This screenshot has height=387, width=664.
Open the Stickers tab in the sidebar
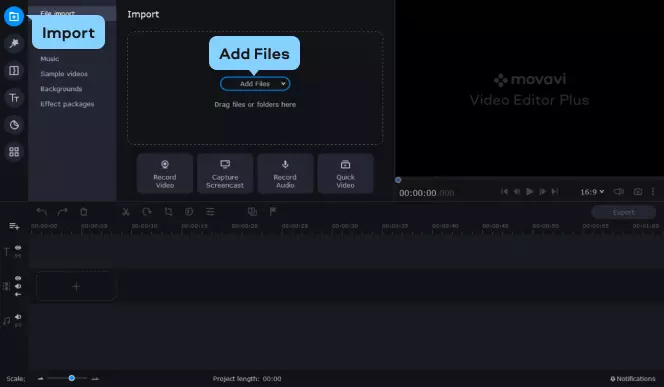pos(14,125)
